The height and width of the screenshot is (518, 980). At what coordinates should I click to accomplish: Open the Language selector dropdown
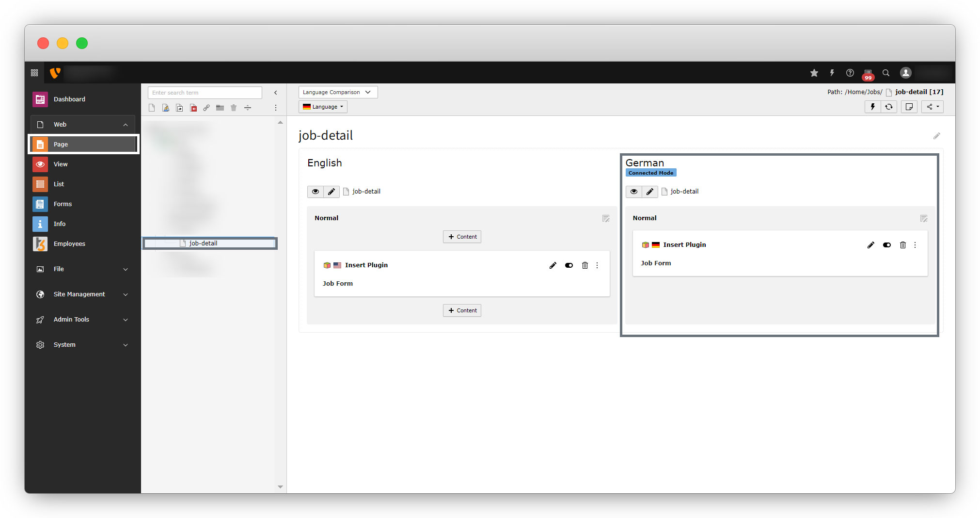coord(323,107)
